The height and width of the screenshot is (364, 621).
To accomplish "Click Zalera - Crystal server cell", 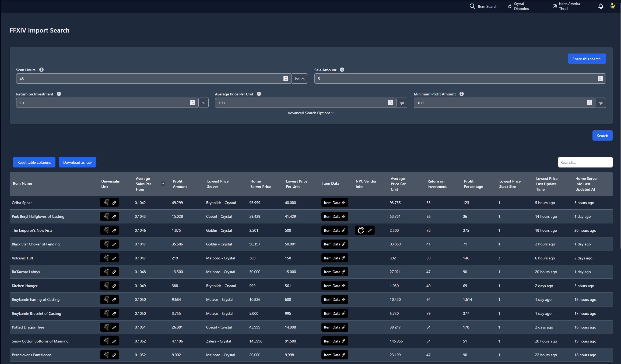I will pyautogui.click(x=219, y=341).
